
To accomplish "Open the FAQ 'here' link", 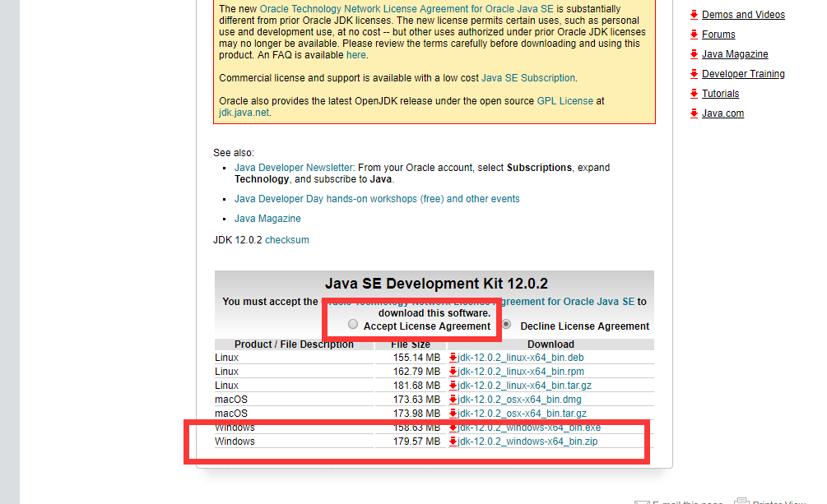I will pyautogui.click(x=356, y=55).
